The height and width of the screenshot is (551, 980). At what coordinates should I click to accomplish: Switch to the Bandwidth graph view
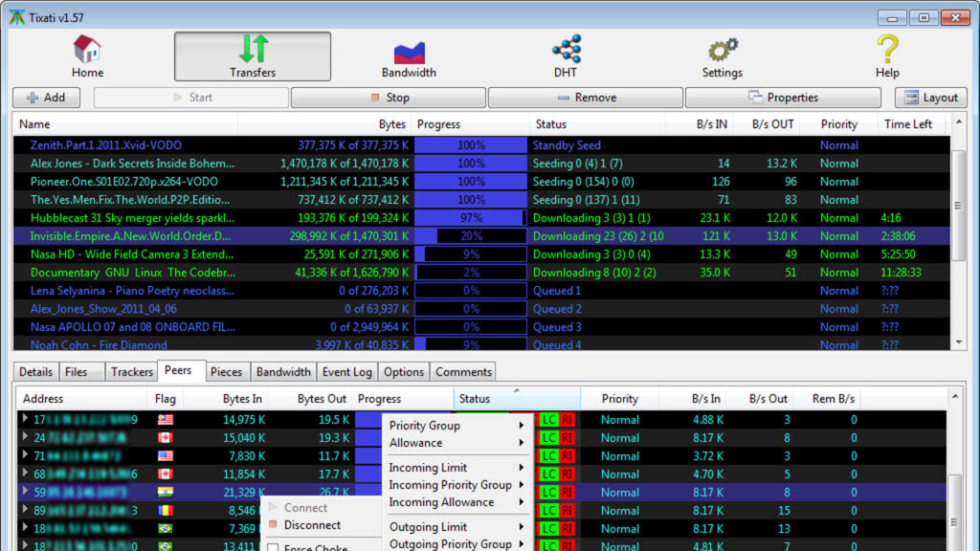[x=409, y=55]
